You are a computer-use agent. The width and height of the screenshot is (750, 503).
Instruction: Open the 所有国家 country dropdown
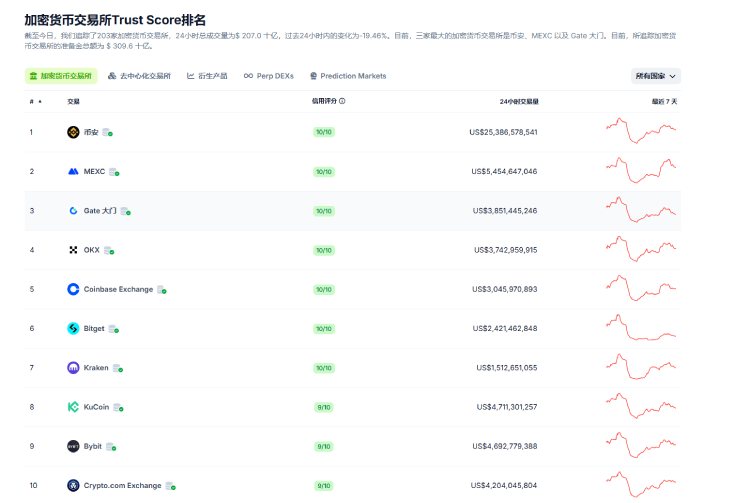click(656, 76)
